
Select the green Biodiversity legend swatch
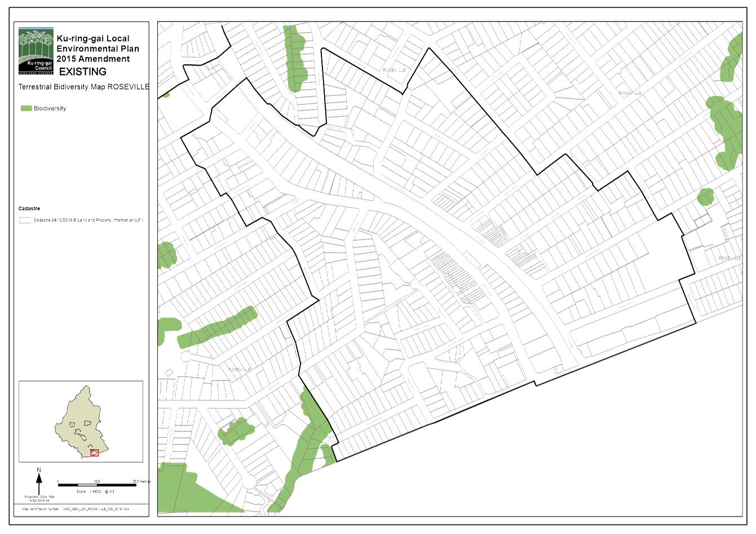(x=26, y=108)
